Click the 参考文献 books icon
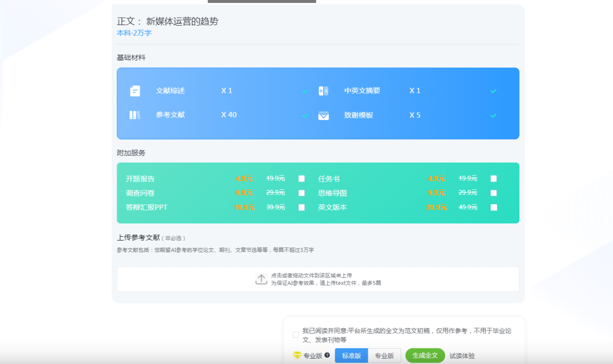The height and width of the screenshot is (364, 613). point(134,115)
